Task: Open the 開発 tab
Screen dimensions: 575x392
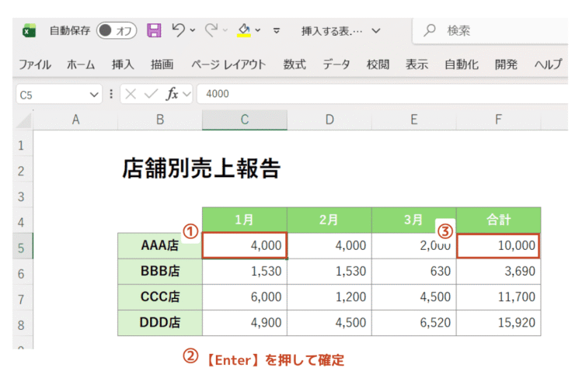Action: tap(506, 64)
